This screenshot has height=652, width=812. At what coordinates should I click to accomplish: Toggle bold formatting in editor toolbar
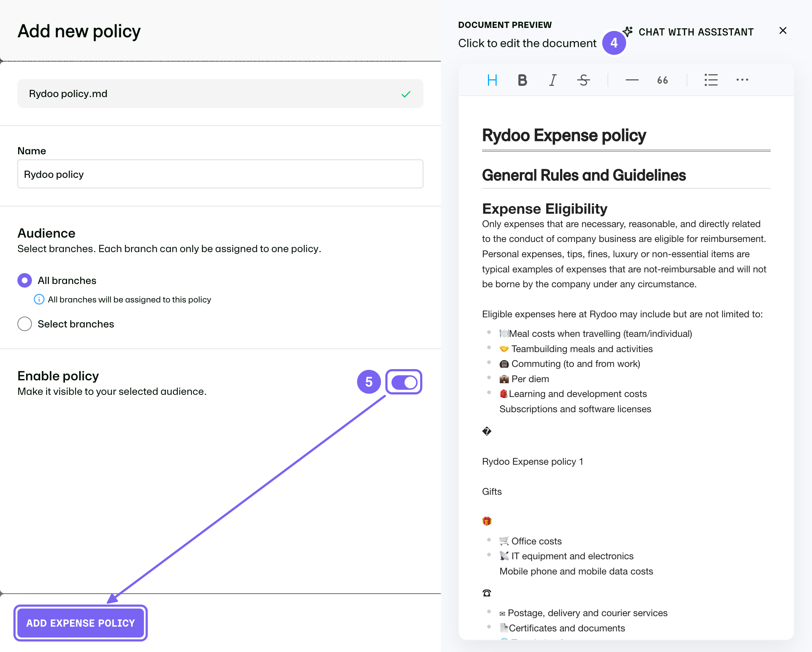522,80
